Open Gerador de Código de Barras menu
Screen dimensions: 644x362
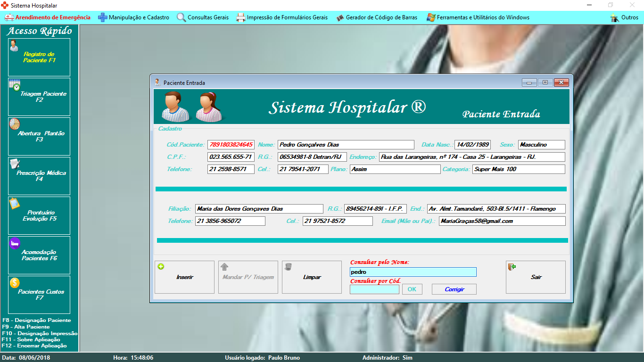click(x=377, y=17)
